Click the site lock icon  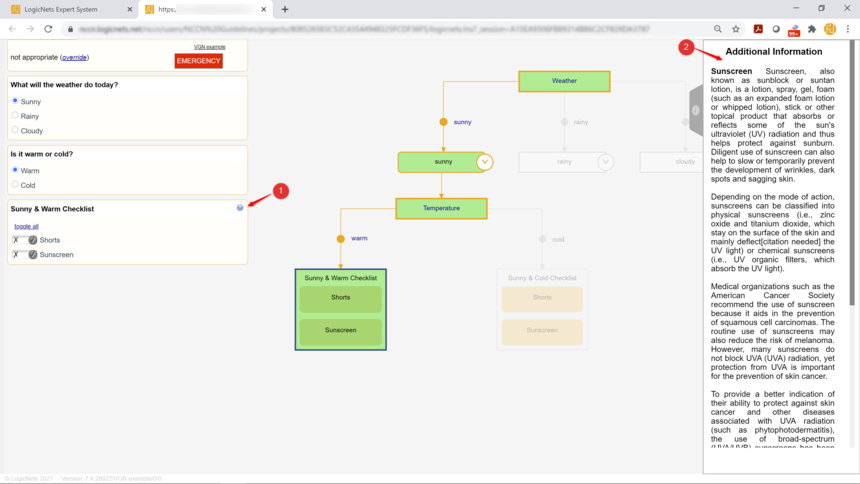70,29
